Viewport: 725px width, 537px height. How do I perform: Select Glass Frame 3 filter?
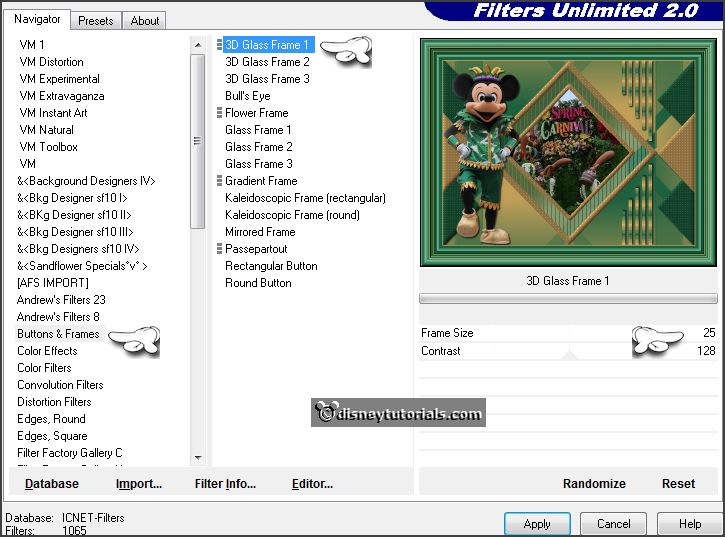pyautogui.click(x=258, y=164)
